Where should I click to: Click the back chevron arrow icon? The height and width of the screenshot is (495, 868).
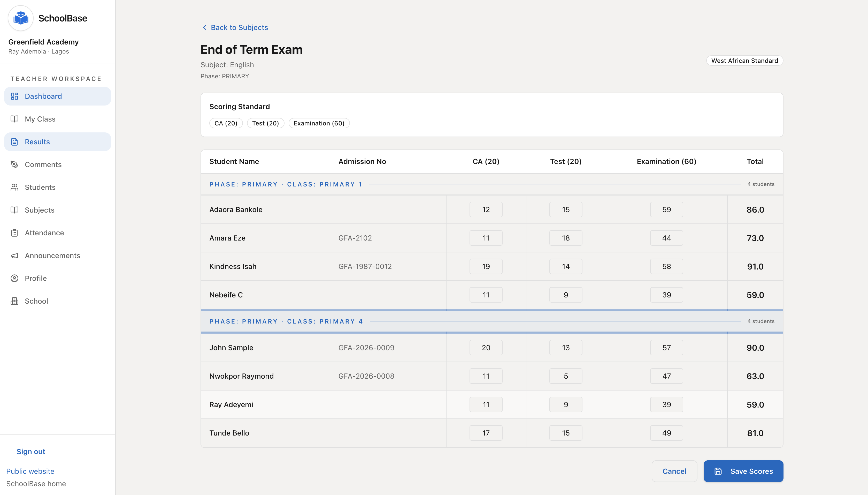204,27
